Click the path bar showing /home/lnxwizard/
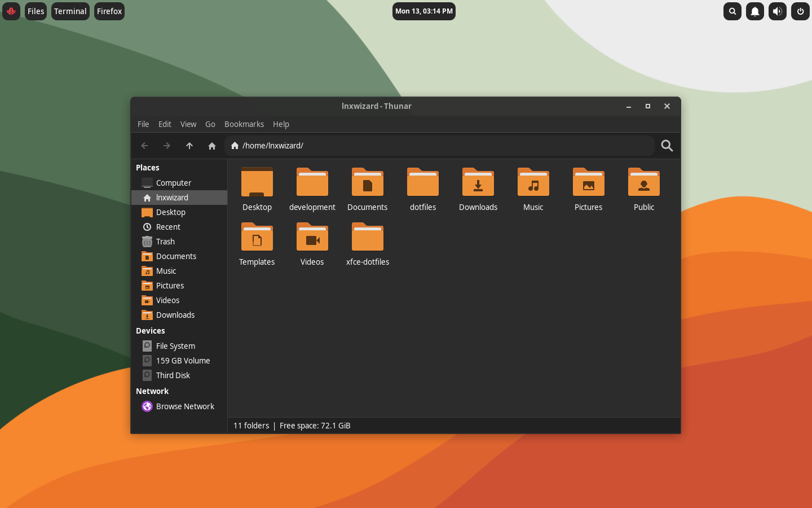The image size is (812, 508). click(440, 146)
